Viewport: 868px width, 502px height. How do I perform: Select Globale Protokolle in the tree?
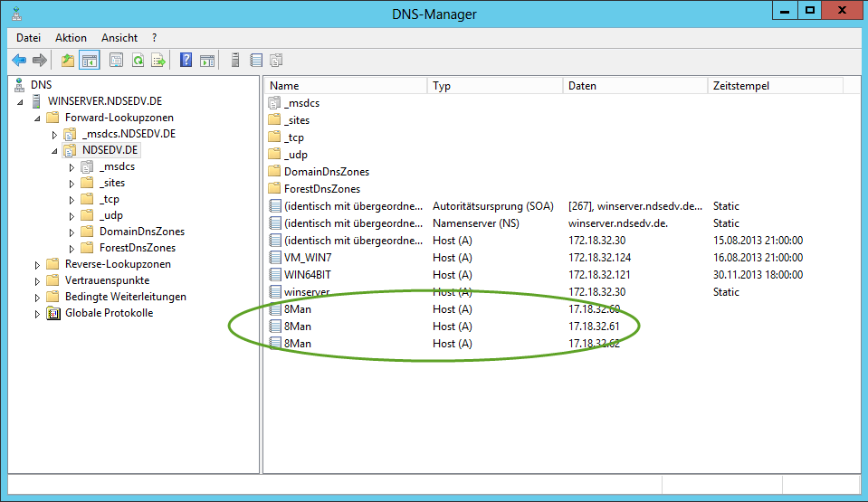[109, 313]
